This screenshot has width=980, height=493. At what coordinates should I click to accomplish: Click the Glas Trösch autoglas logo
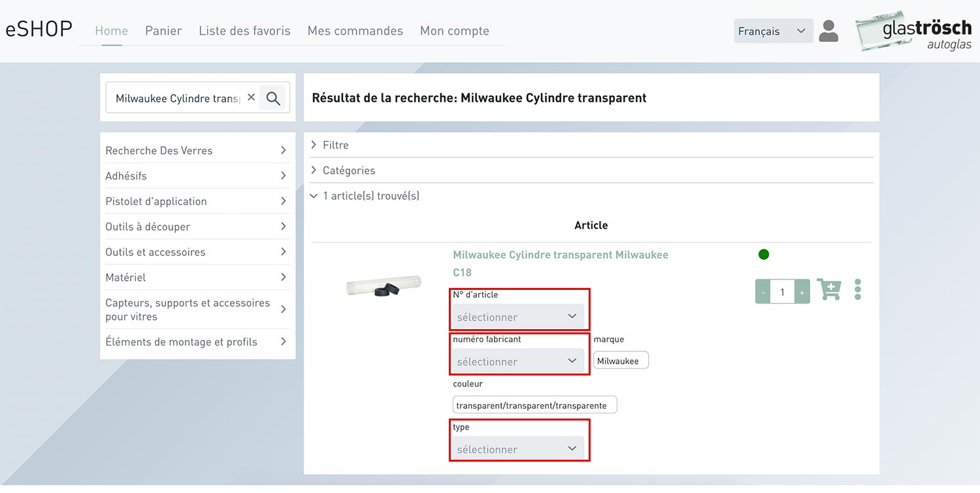[914, 31]
